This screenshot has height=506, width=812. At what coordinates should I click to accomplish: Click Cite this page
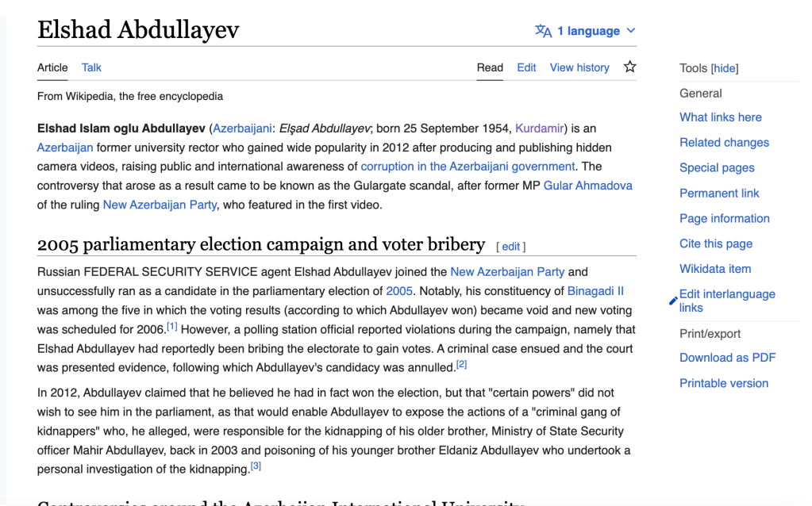[x=715, y=243]
